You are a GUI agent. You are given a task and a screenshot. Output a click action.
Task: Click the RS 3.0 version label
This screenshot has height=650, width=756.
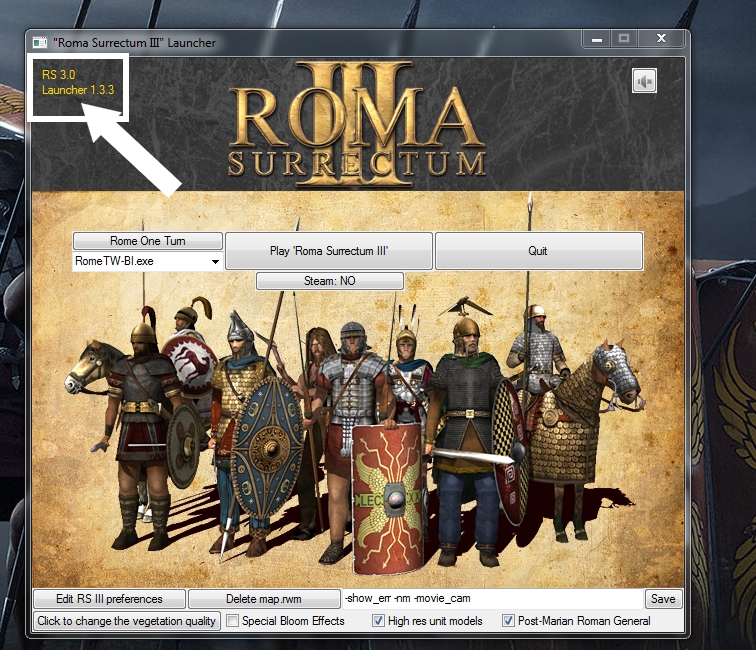[x=59, y=75]
